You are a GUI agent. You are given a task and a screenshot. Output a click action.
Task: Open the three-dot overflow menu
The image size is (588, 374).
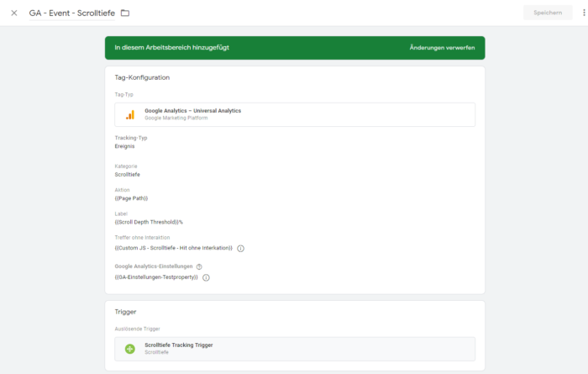(x=584, y=13)
